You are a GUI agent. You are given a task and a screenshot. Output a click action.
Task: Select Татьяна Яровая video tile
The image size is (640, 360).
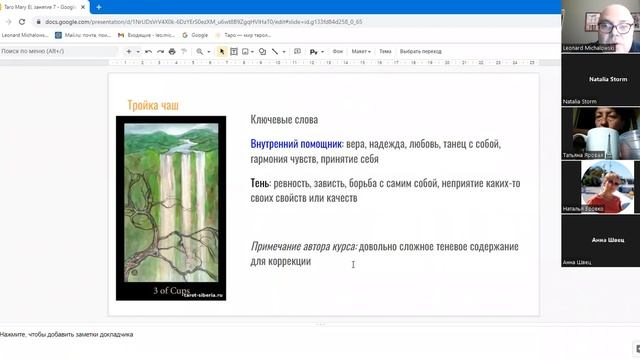(x=600, y=133)
